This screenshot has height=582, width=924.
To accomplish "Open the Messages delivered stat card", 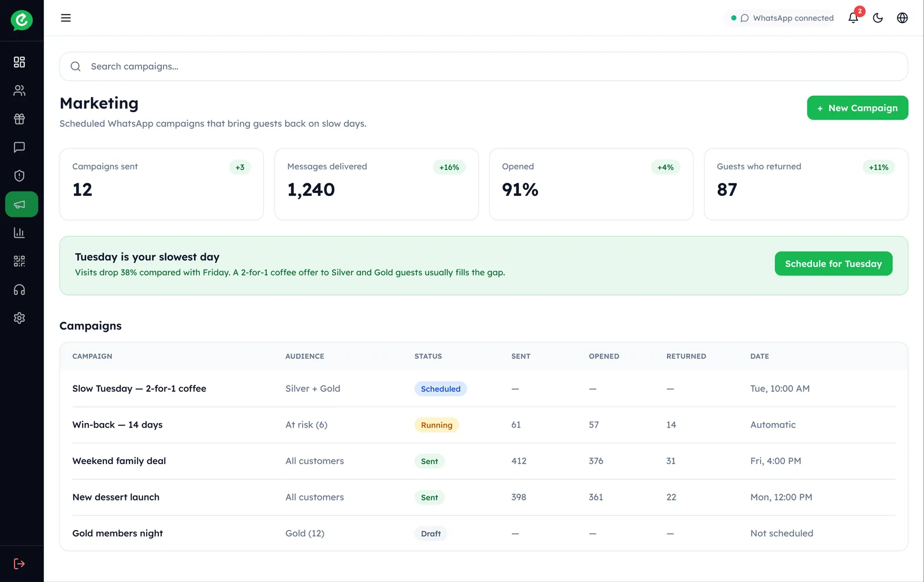I will (377, 184).
